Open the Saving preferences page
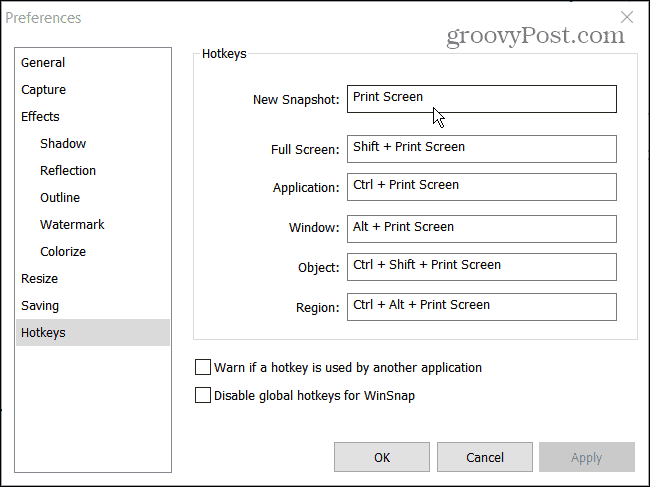 coord(40,305)
